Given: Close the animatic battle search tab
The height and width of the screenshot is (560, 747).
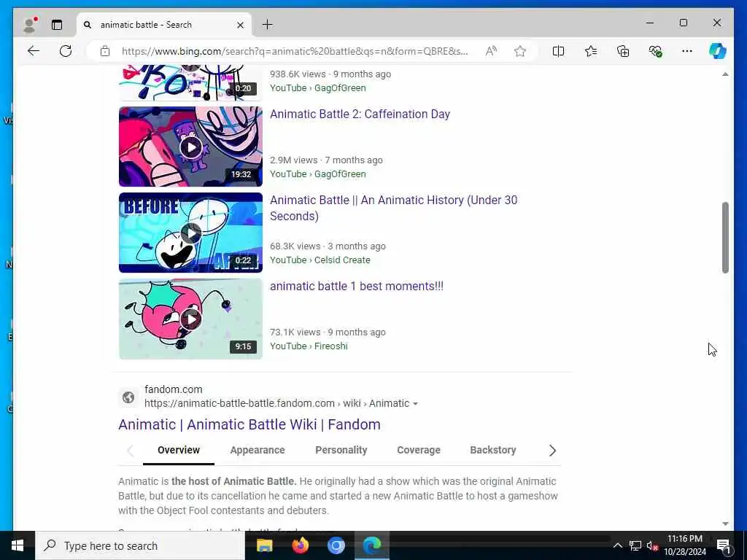Looking at the screenshot, I should pyautogui.click(x=241, y=25).
